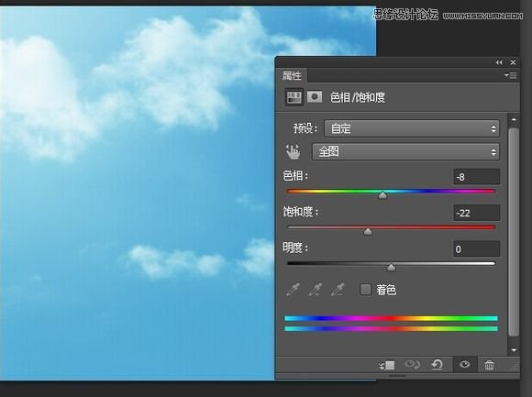The width and height of the screenshot is (532, 397).
Task: Click the 明度: label
Action: [295, 248]
